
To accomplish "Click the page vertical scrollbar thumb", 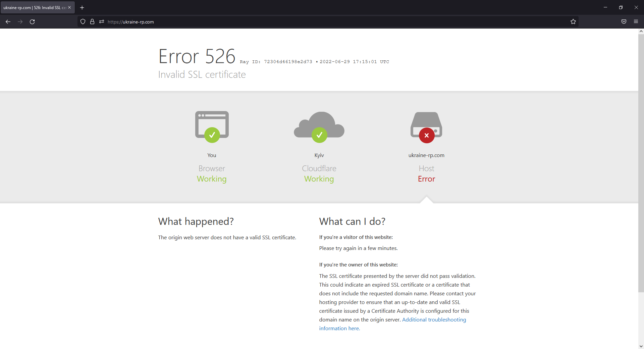I will tap(641, 163).
